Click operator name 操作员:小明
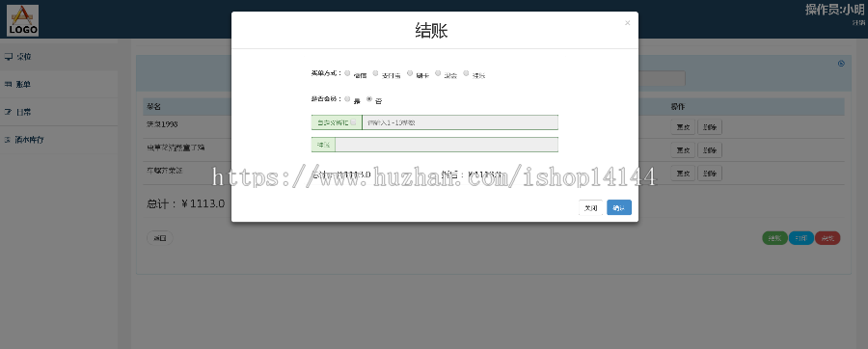Image resolution: width=868 pixels, height=349 pixels. point(835,10)
